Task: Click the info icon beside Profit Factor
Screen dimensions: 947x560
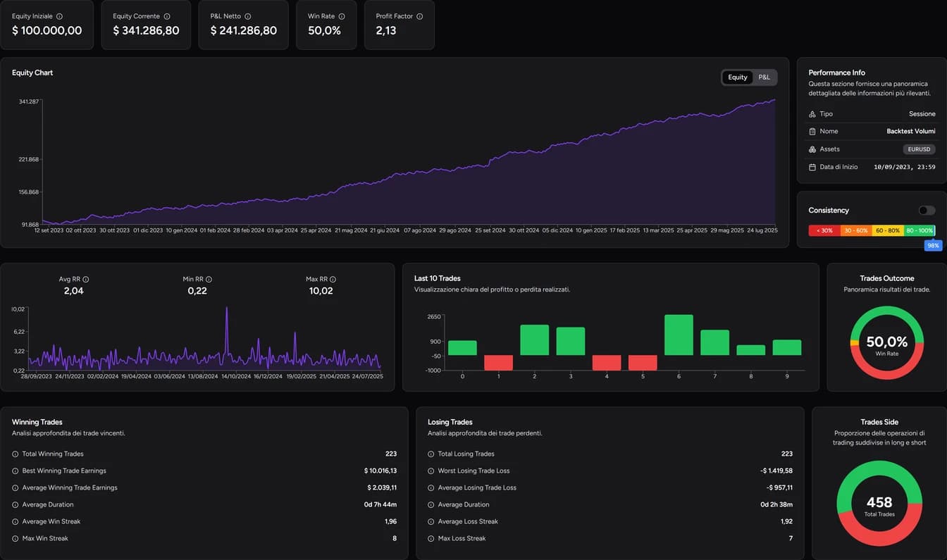Action: tap(419, 16)
